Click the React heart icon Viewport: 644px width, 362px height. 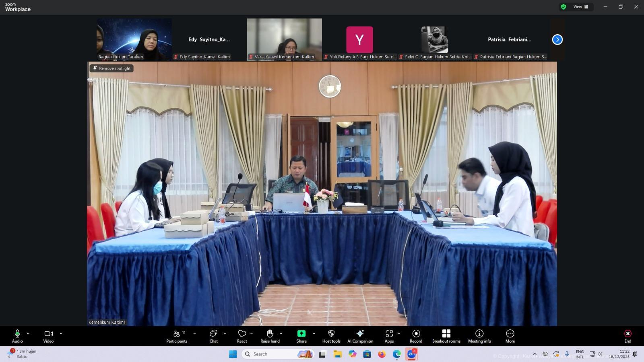point(242,336)
